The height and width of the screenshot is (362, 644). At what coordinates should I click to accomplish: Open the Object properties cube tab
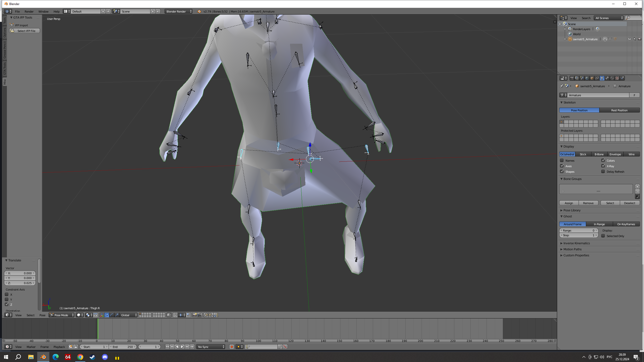click(592, 78)
